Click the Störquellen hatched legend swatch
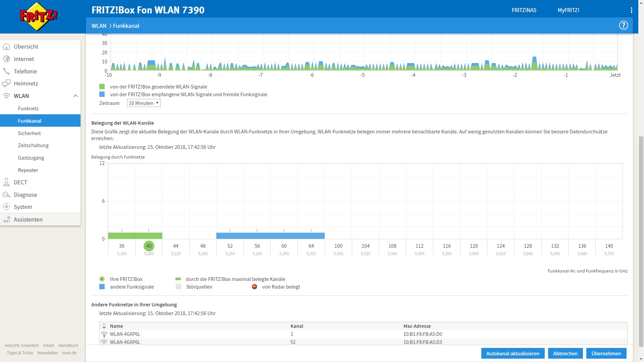The width and height of the screenshot is (644, 362). (178, 287)
